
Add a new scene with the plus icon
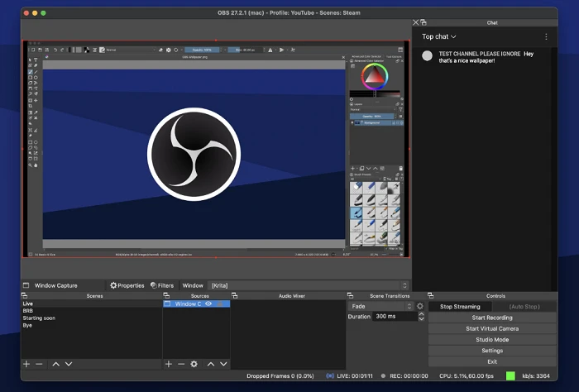[x=26, y=364]
